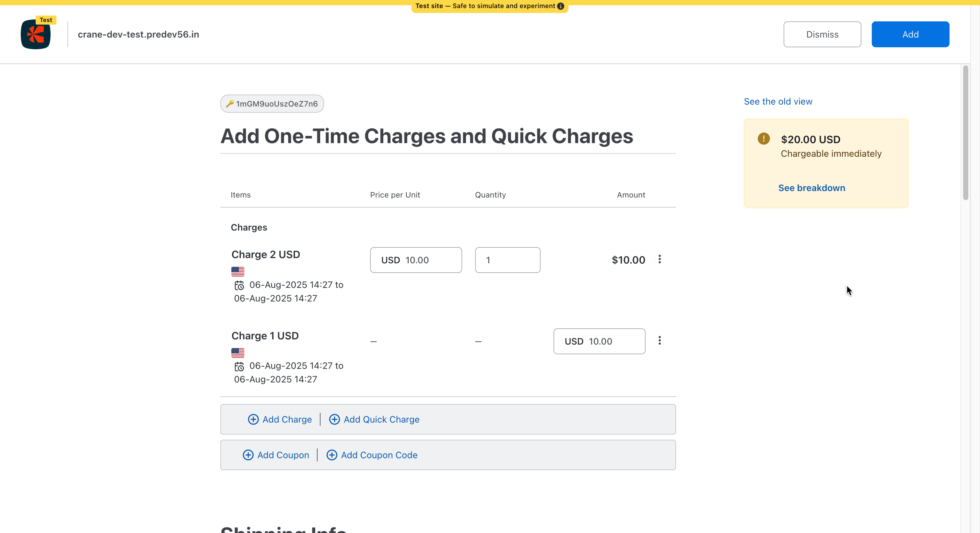Open three-dot menu for Charge 1 USD
The height and width of the screenshot is (533, 980).
point(659,341)
